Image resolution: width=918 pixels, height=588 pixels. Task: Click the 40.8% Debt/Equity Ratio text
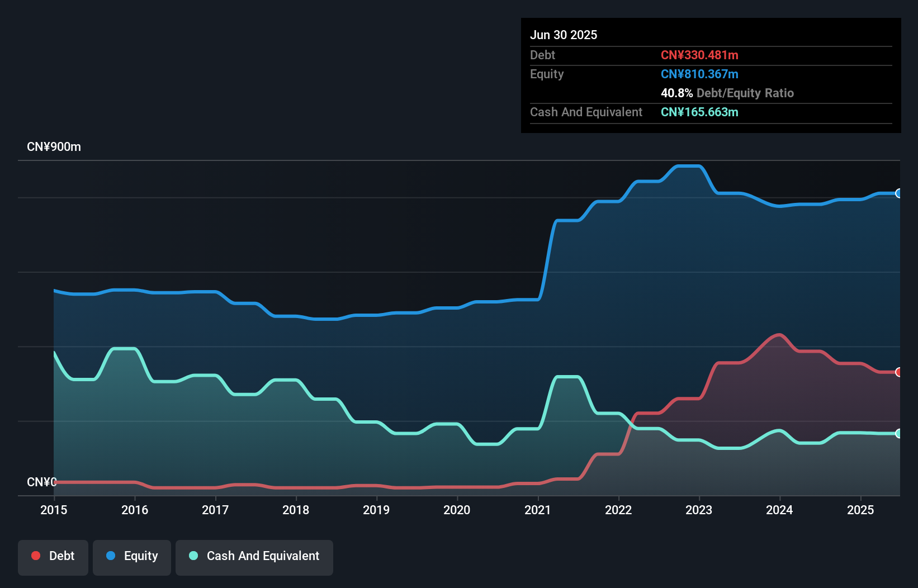[x=727, y=93]
